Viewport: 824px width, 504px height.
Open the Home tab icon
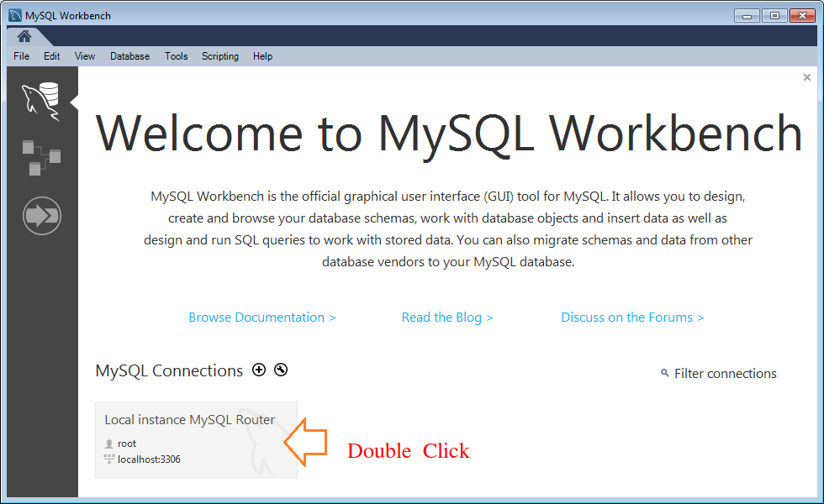(24, 36)
